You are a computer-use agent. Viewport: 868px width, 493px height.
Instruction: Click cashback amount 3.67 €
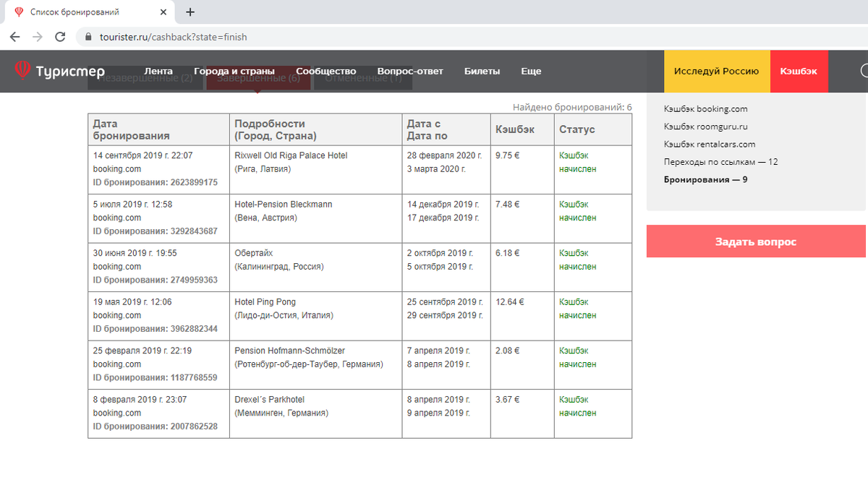click(x=508, y=400)
